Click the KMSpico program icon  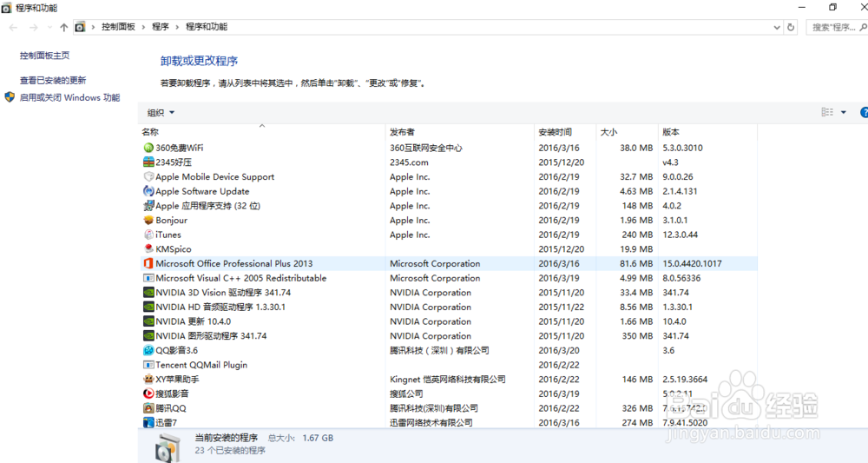tap(148, 249)
